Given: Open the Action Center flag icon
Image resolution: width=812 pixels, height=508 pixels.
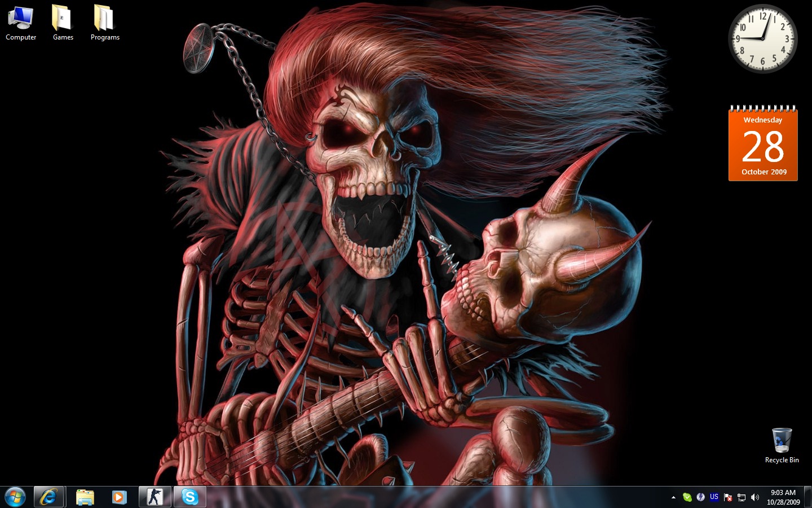Looking at the screenshot, I should [728, 497].
